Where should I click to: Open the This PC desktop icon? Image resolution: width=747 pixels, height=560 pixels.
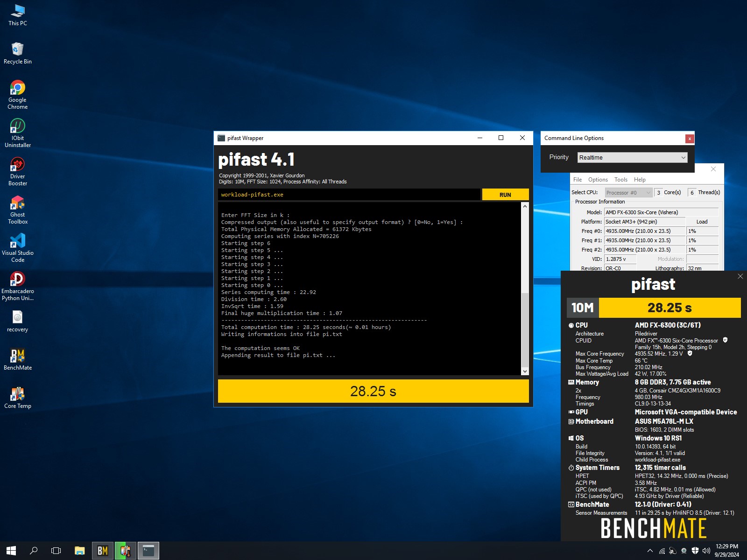[x=18, y=15]
